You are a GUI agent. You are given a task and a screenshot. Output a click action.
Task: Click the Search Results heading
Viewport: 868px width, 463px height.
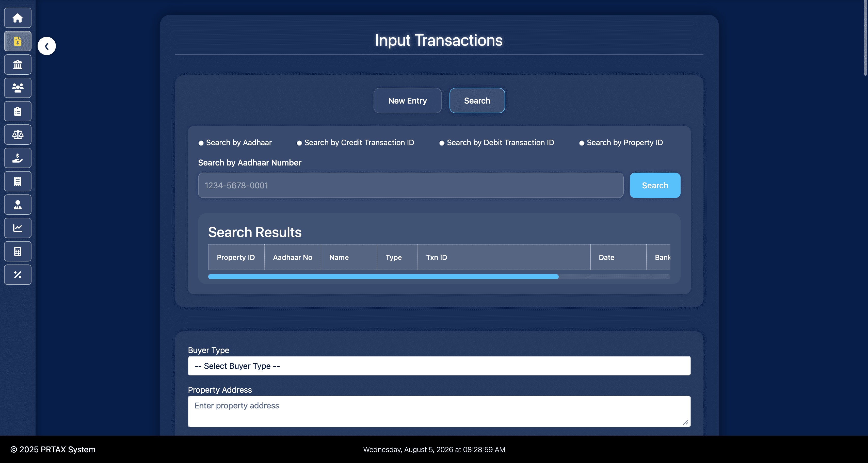pos(255,232)
